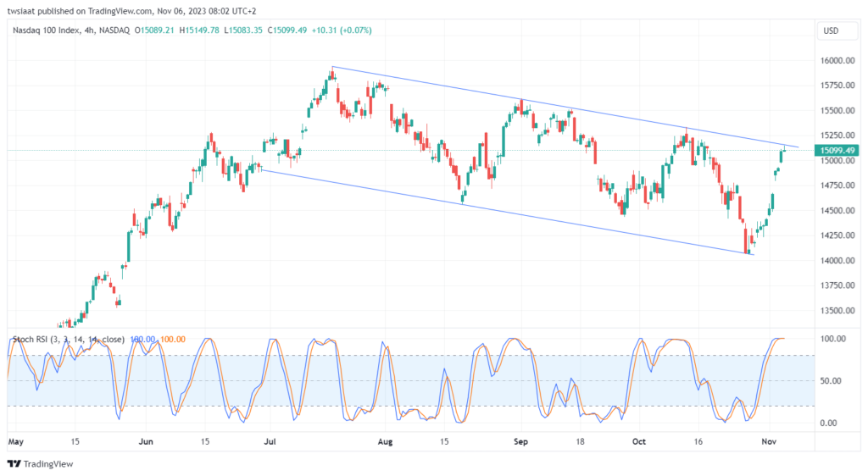Click the close value C15099.49

[287, 30]
